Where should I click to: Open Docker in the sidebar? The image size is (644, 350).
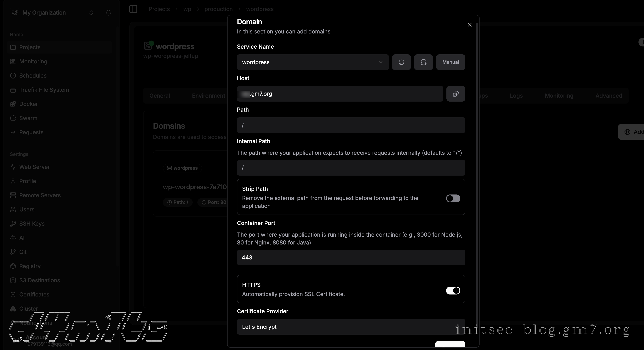tap(29, 104)
